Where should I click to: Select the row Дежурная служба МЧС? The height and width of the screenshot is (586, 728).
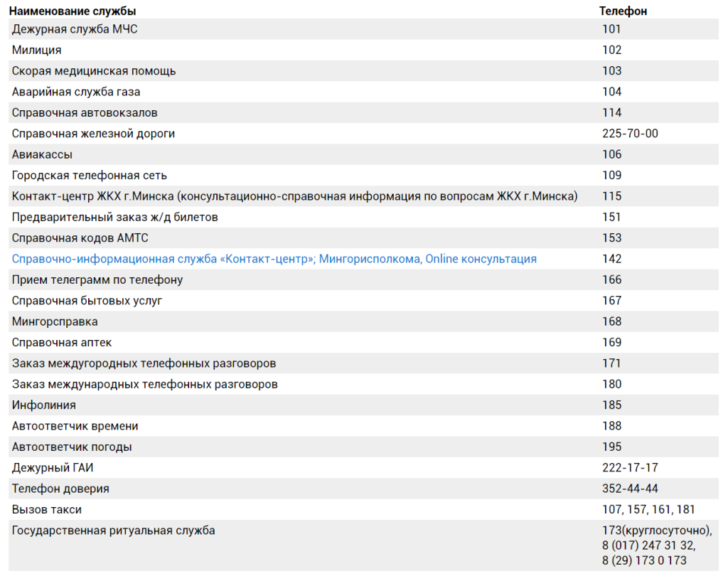coord(363,28)
